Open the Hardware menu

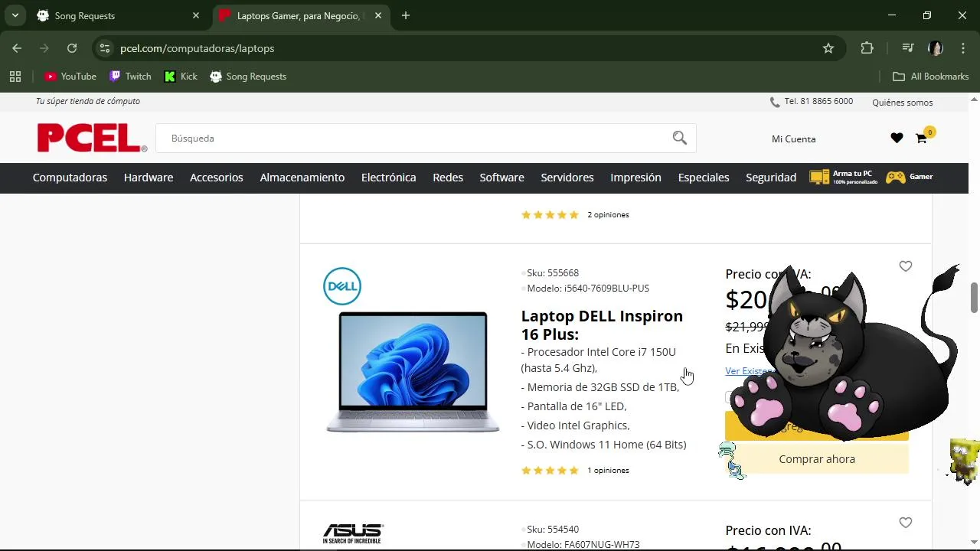coord(149,178)
